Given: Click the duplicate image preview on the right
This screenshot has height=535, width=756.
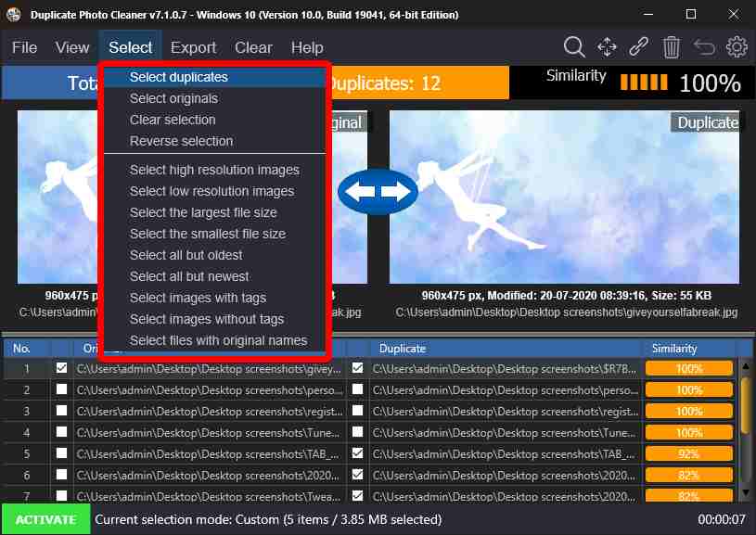Looking at the screenshot, I should click(x=564, y=197).
